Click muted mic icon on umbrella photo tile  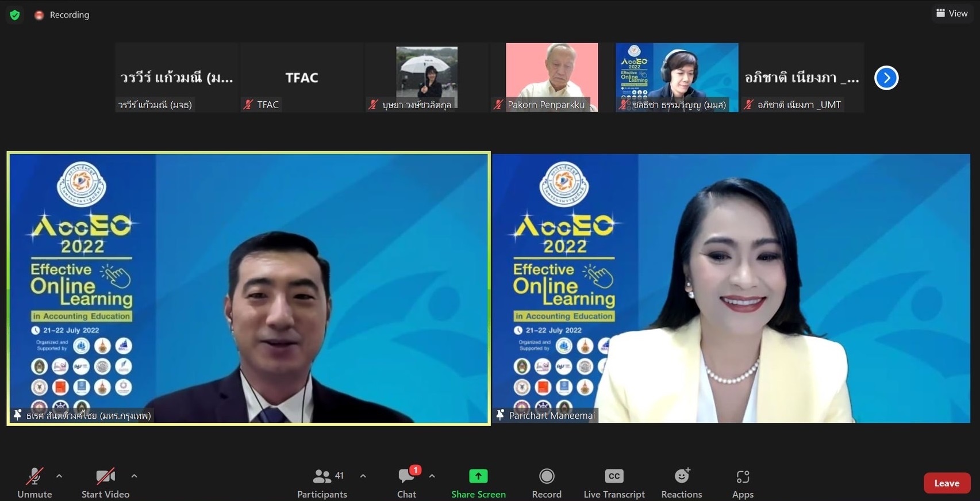click(373, 105)
